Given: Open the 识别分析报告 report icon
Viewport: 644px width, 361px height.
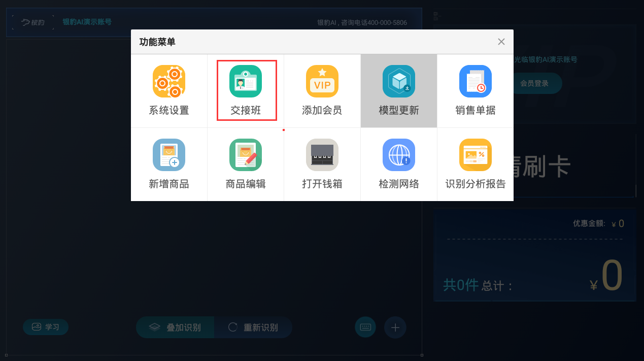Looking at the screenshot, I should point(476,155).
